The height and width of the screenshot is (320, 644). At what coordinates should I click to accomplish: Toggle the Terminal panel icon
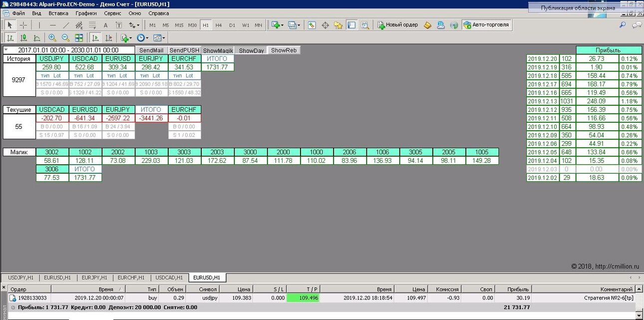pyautogui.click(x=351, y=25)
